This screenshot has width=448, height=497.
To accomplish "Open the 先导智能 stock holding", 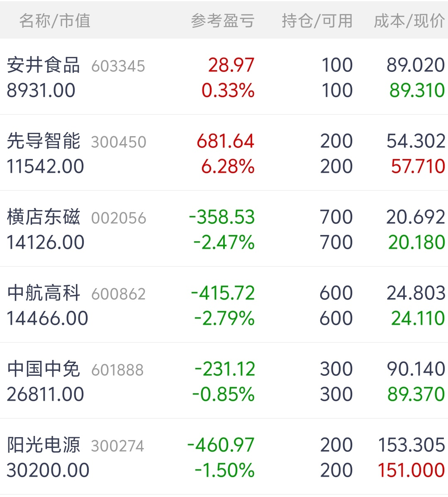I will pos(44,141).
